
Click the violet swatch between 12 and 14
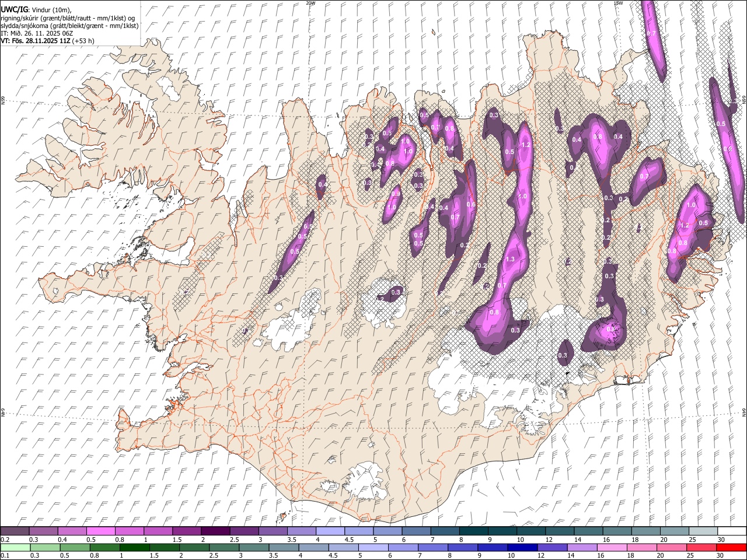(552, 547)
